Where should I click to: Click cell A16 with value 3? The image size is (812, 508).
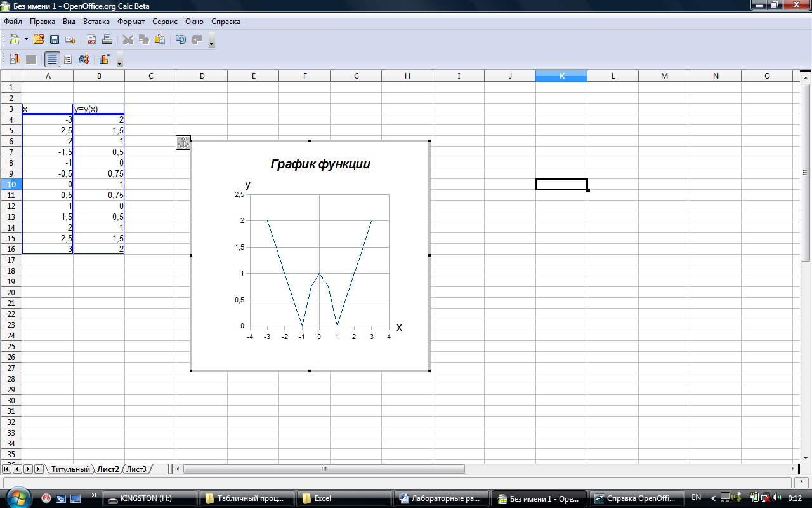tap(48, 249)
